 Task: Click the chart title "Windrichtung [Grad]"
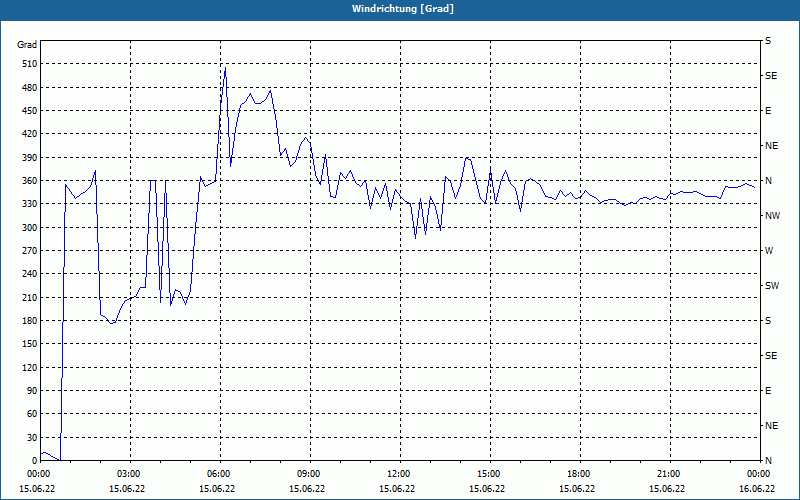point(403,9)
